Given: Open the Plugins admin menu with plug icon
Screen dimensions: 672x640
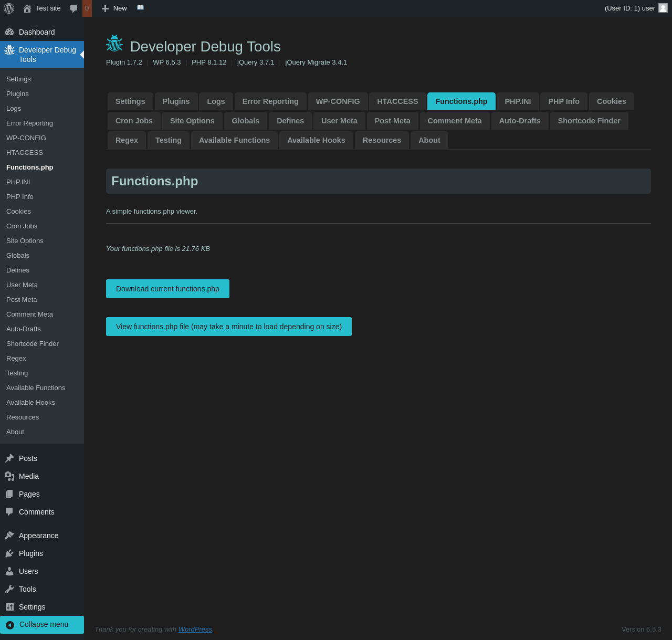Looking at the screenshot, I should coord(30,553).
